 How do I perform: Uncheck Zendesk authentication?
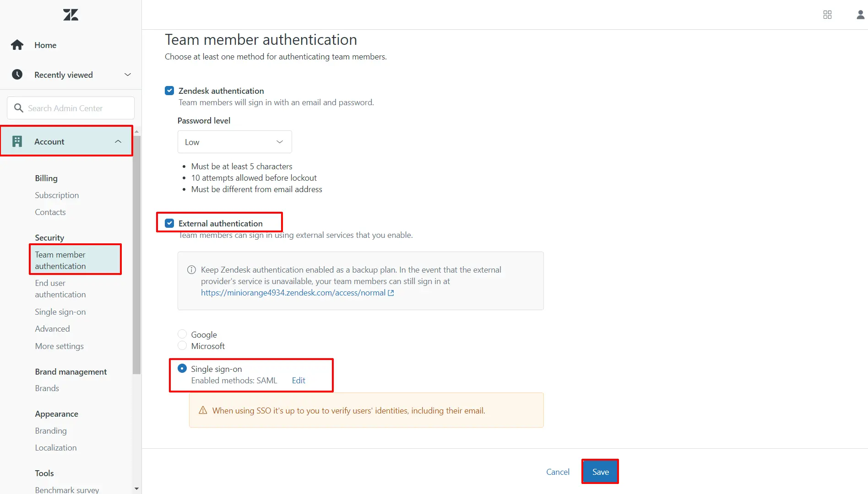tap(169, 90)
